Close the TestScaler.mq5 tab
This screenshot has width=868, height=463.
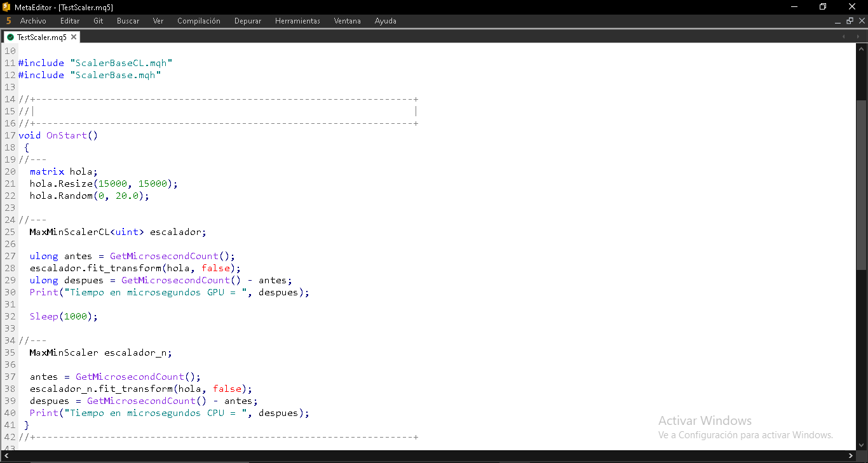coord(74,37)
